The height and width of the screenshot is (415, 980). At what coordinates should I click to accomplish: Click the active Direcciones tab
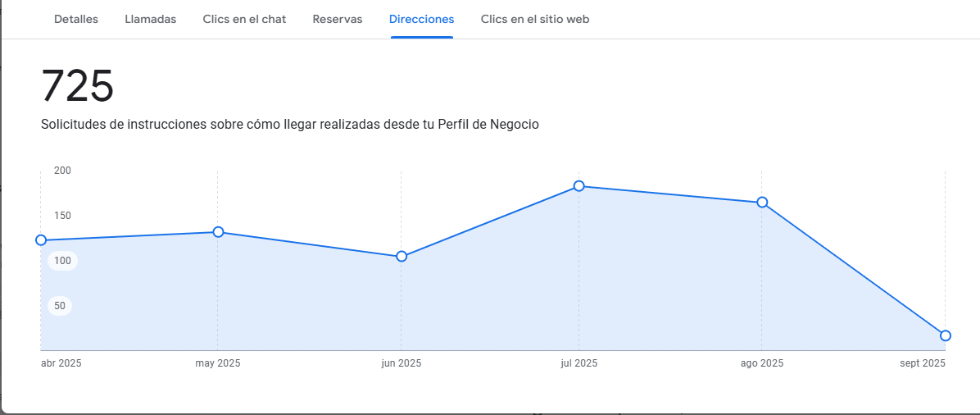pyautogui.click(x=421, y=19)
